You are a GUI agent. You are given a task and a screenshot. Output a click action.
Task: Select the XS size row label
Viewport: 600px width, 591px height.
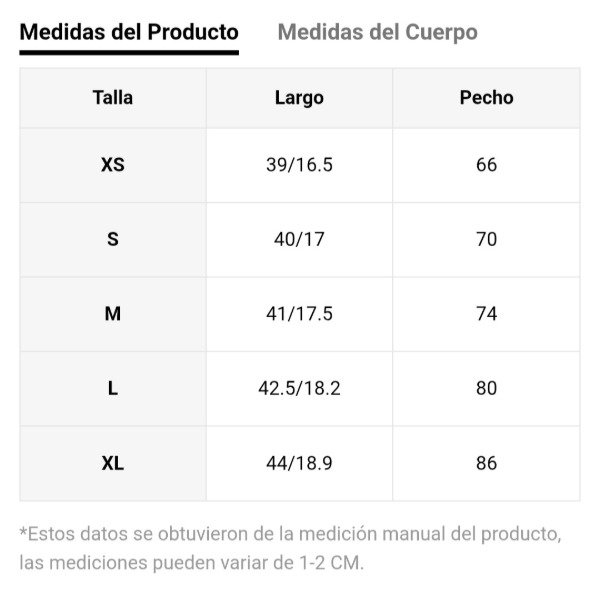pyautogui.click(x=113, y=165)
